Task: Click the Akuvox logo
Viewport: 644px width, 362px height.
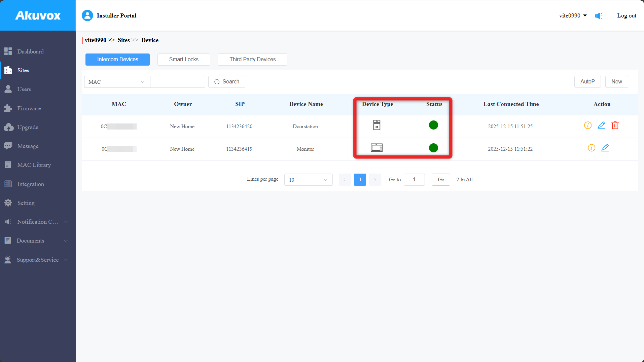Action: [38, 15]
